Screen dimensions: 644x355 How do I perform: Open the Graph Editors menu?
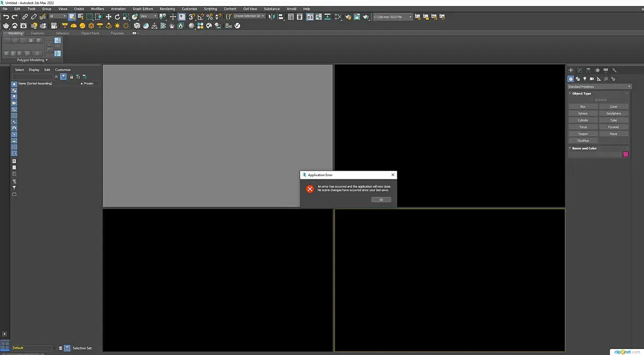pyautogui.click(x=142, y=9)
